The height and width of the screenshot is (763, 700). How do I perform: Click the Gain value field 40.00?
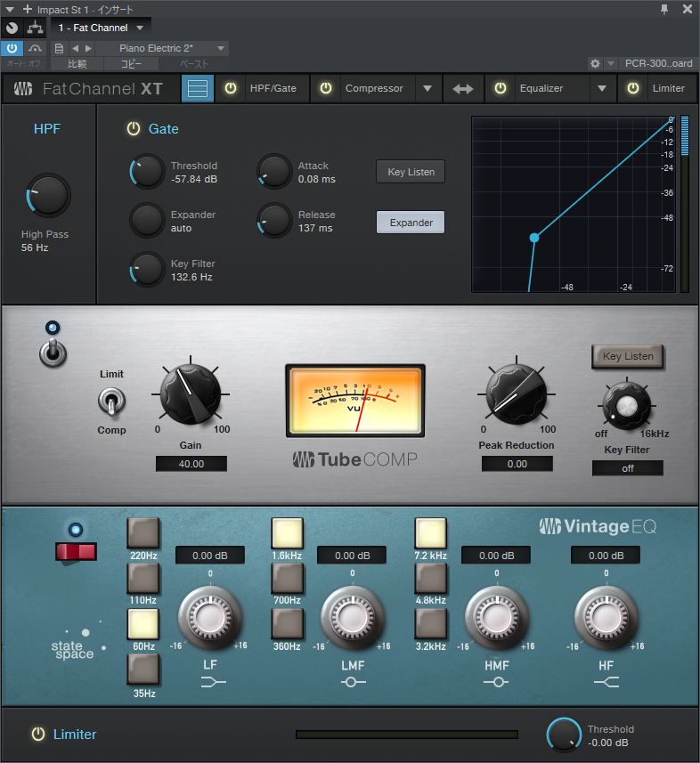click(x=191, y=464)
